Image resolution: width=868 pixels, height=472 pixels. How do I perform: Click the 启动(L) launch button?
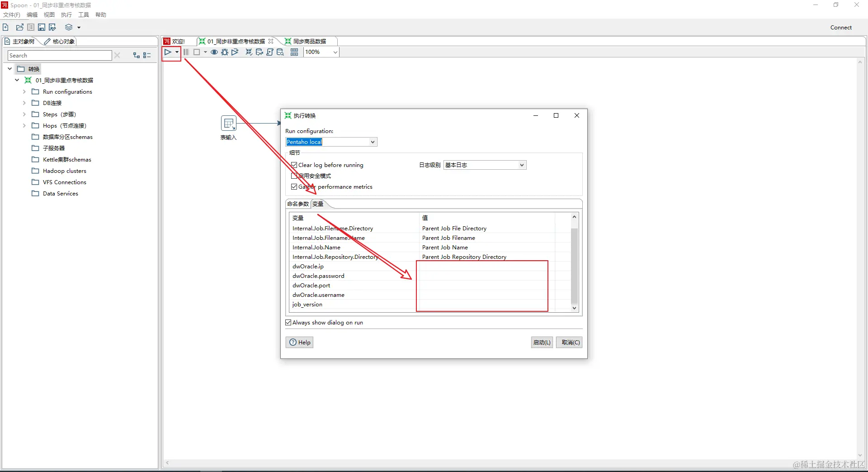[542, 342]
